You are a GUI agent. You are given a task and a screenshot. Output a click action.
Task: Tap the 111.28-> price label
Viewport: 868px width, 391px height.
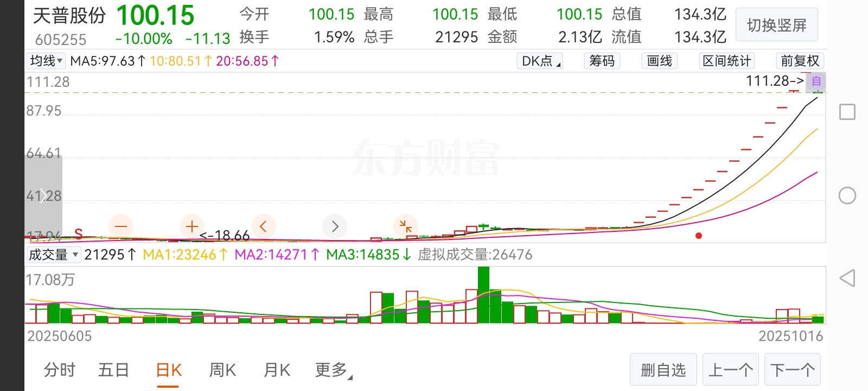[x=775, y=81]
